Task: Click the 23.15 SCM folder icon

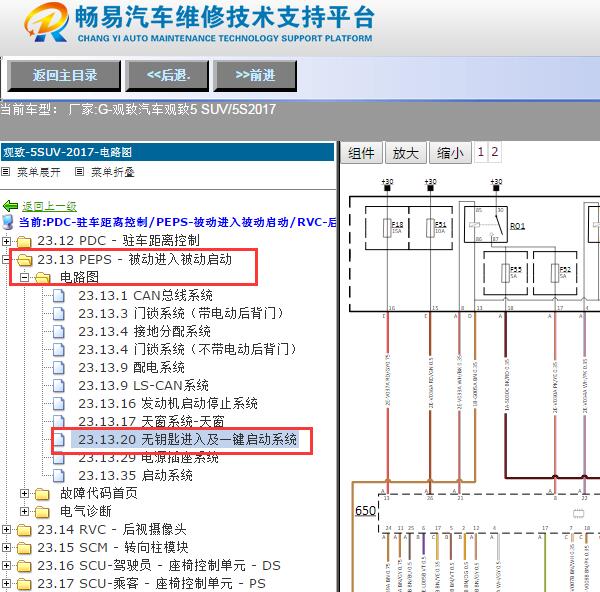Action: point(24,548)
